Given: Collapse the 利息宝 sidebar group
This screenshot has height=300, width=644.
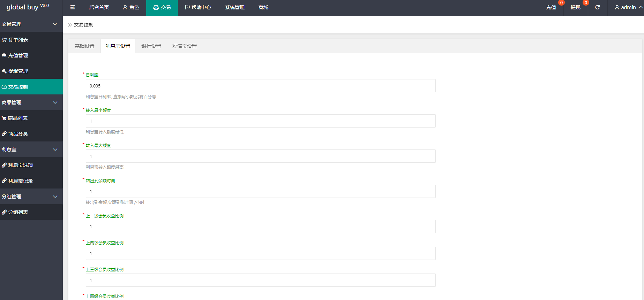Looking at the screenshot, I should click(31, 149).
